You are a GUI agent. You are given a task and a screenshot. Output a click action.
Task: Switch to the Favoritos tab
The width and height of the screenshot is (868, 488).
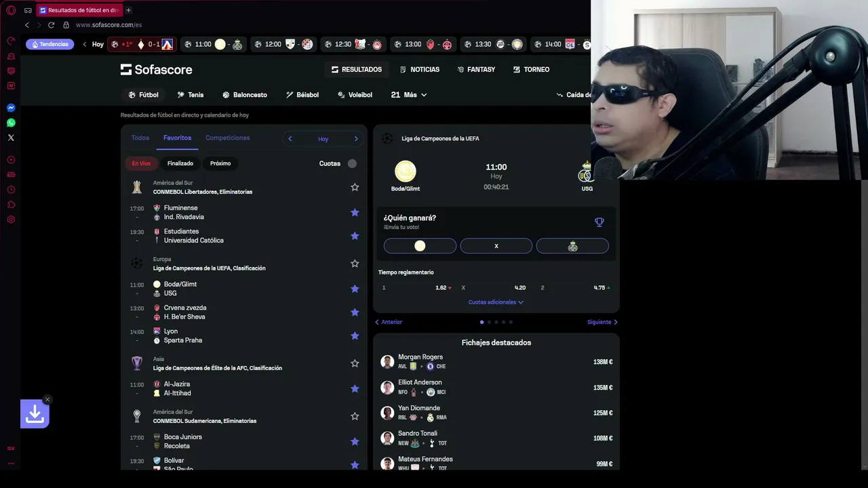coord(177,138)
